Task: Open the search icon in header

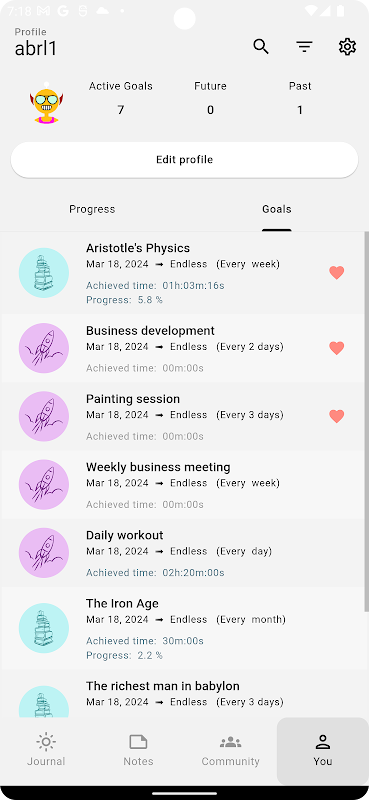Action: click(x=261, y=47)
